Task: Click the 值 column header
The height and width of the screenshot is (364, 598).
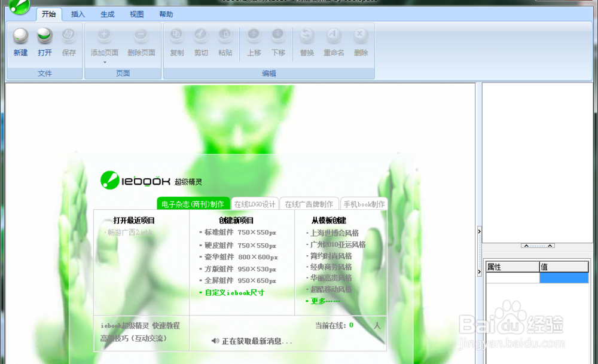Action: click(x=564, y=267)
